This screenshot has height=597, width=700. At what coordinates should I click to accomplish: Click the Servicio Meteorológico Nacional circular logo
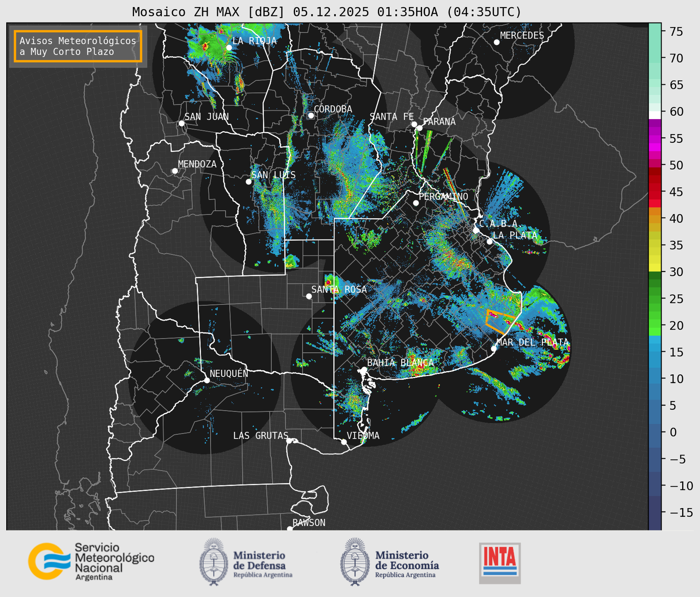pos(49,561)
